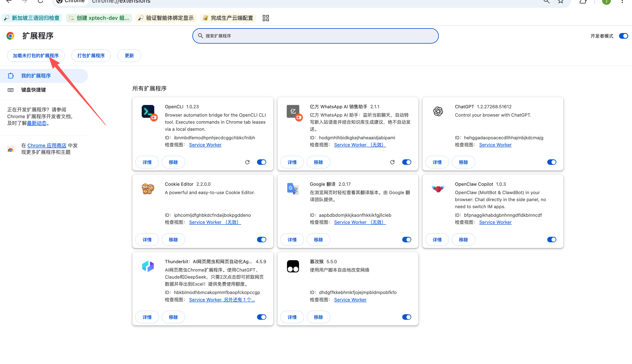
Task: Click the 所有扩展程序 heading text
Action: [149, 88]
